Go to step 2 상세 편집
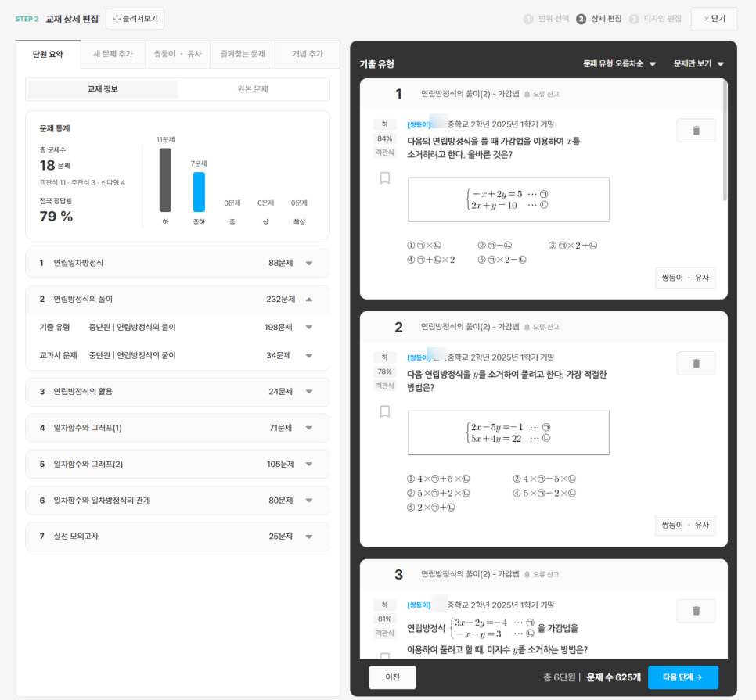756x700 pixels. 599,19
